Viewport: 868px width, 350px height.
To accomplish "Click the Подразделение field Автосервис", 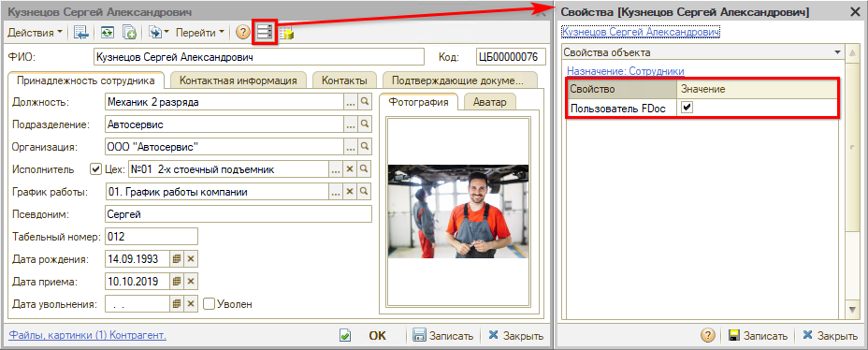I will pyautogui.click(x=224, y=124).
